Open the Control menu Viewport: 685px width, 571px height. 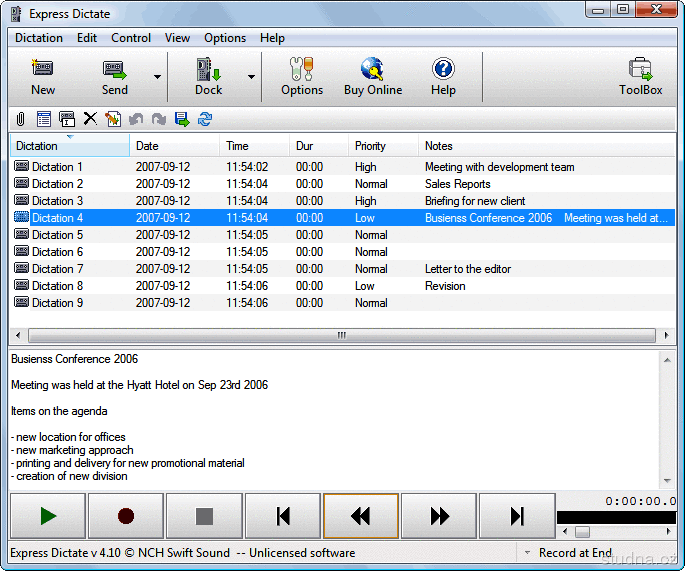point(131,38)
